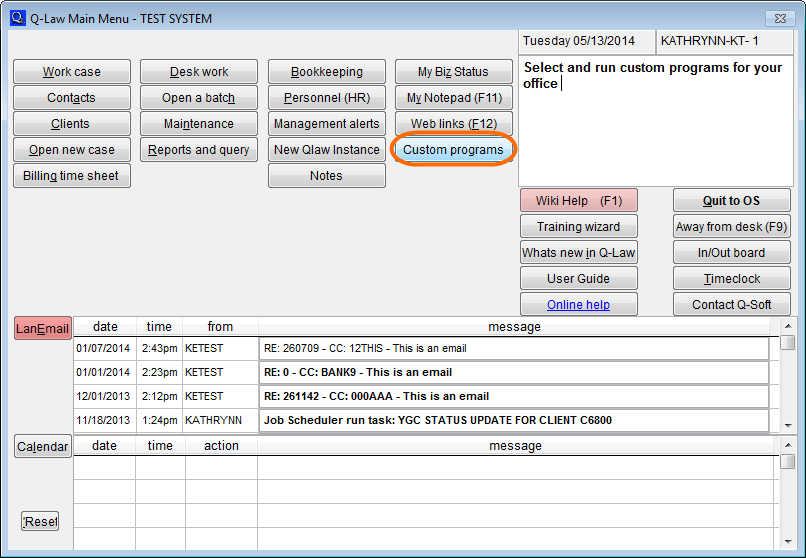
Task: Click the date field Tuesday 05/13/2014
Action: point(587,41)
